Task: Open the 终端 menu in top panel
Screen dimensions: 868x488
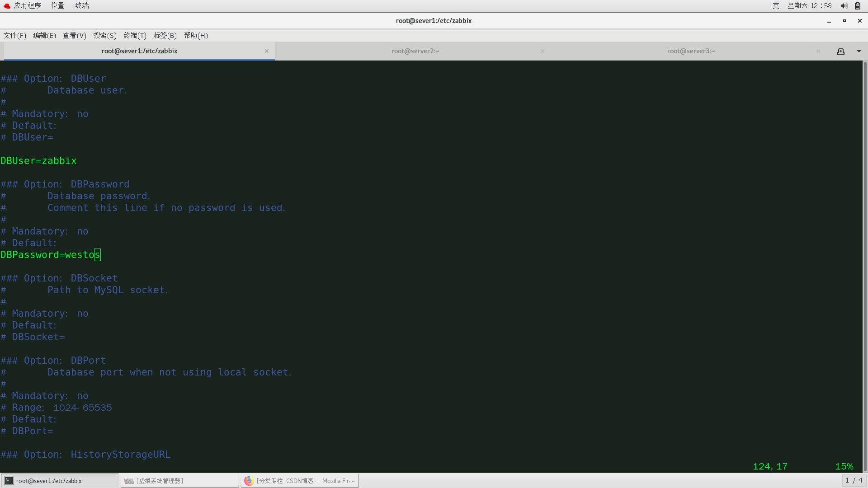Action: pyautogui.click(x=82, y=5)
